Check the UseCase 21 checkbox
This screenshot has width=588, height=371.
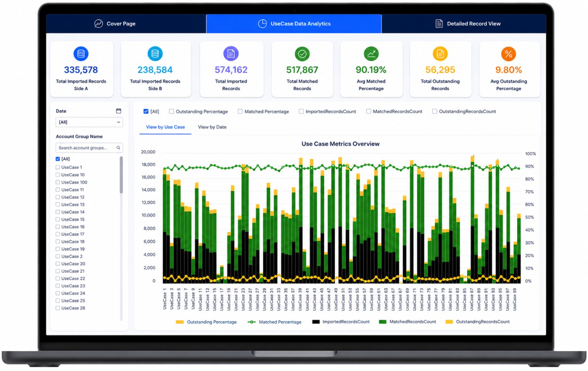[58, 271]
